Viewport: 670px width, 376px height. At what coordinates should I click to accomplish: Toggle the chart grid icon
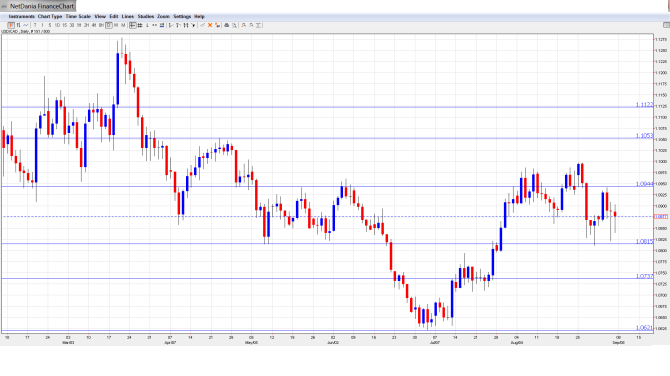(140, 25)
